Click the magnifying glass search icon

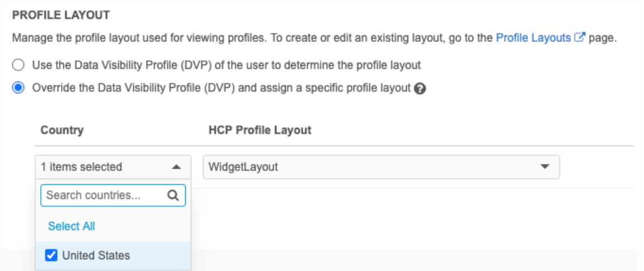[x=173, y=196]
